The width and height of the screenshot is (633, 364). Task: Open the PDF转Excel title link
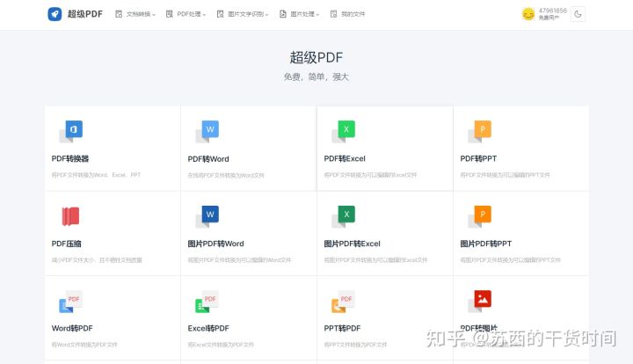[x=345, y=158]
